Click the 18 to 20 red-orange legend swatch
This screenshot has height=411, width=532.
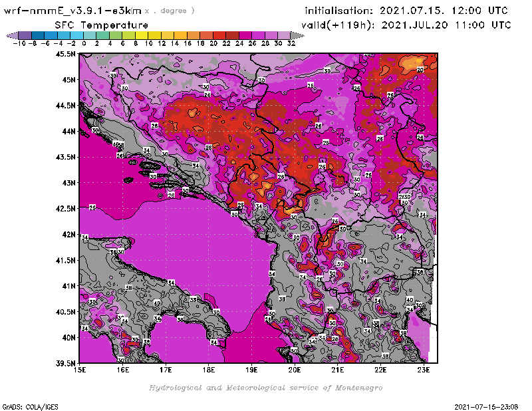tap(206, 35)
